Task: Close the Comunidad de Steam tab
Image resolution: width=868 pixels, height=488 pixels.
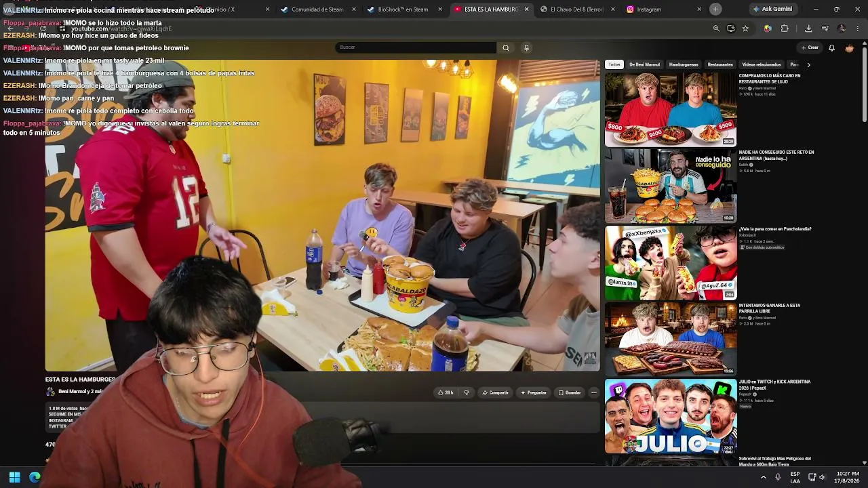Action: click(x=354, y=9)
